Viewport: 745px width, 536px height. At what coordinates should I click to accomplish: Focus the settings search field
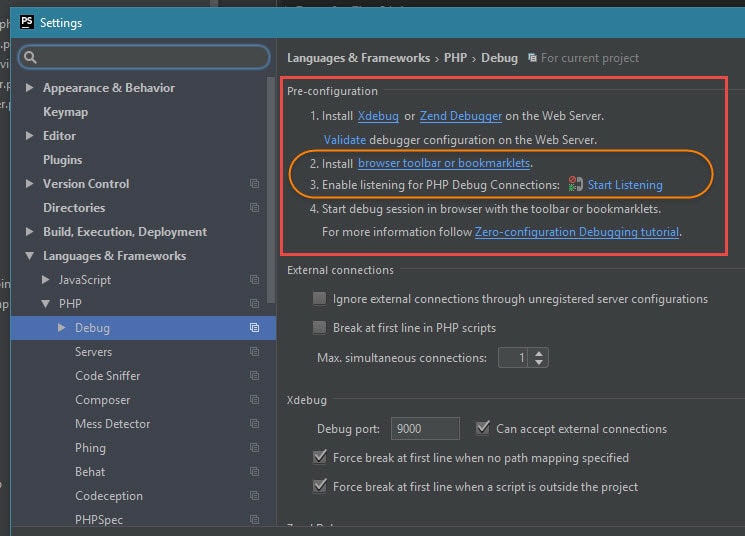pyautogui.click(x=144, y=57)
